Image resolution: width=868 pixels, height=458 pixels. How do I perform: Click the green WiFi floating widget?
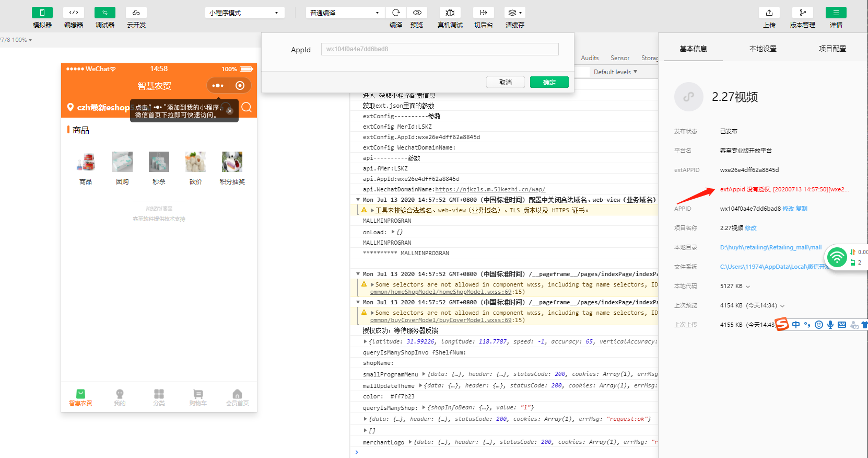point(837,257)
